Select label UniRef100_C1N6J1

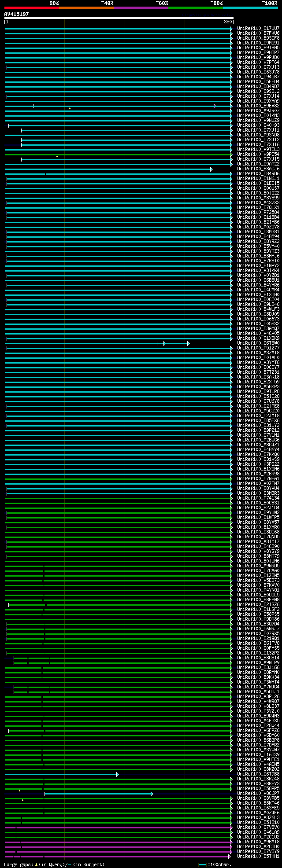(258, 179)
